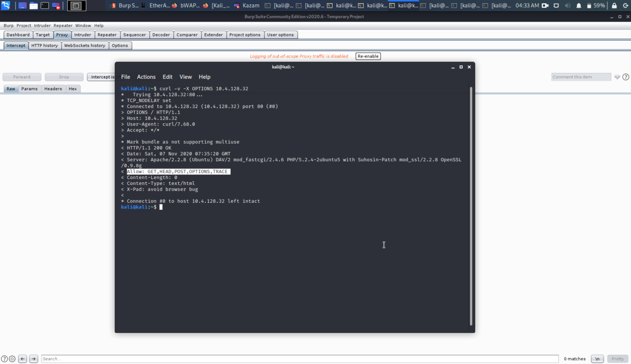
Task: Select the Proxy tab
Action: [x=62, y=35]
